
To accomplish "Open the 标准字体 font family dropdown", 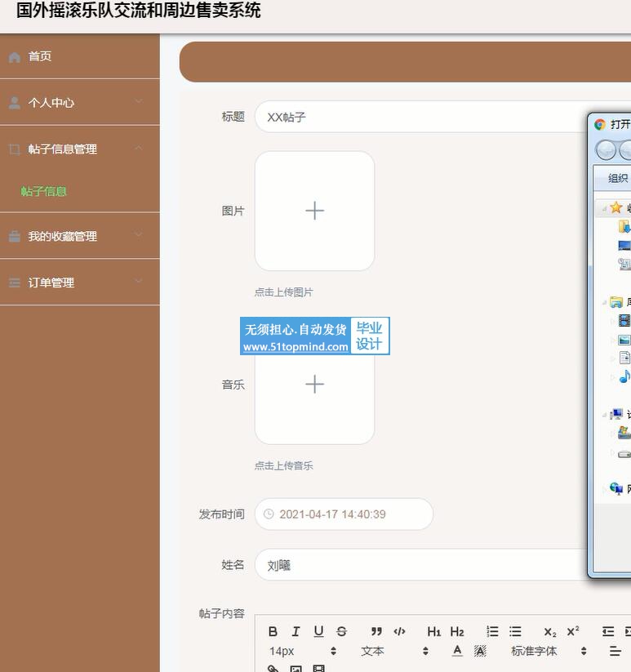I will (549, 651).
